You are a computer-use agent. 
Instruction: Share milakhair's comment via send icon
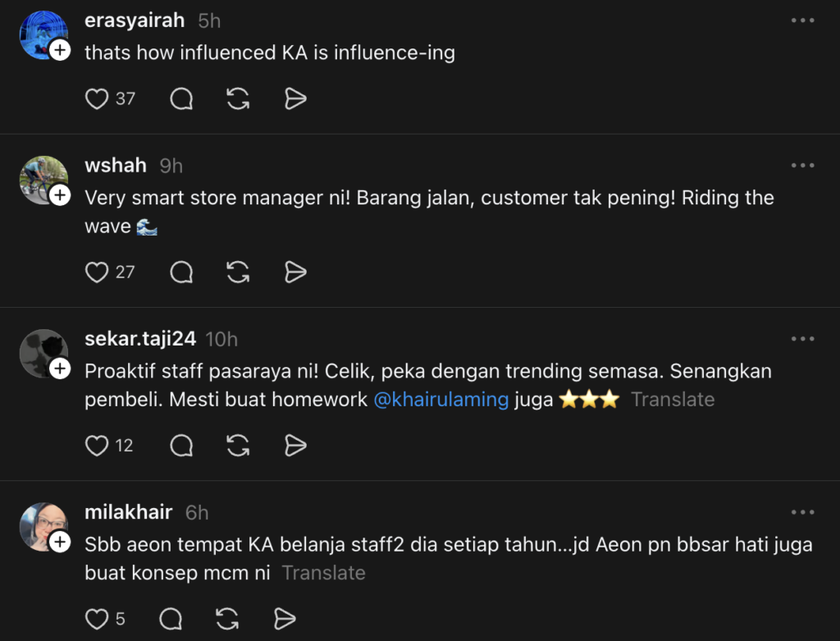pos(284,619)
